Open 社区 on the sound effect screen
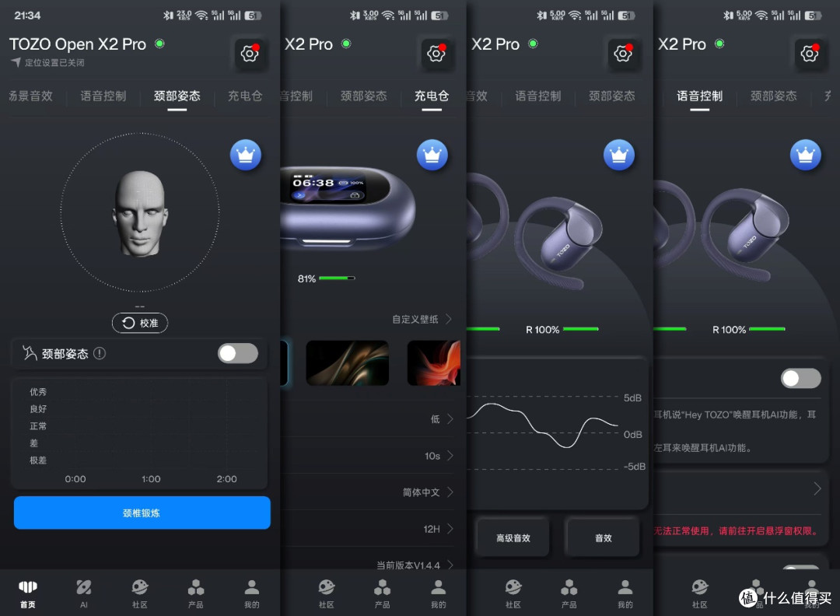Screen dimensions: 840x616 pos(513,593)
